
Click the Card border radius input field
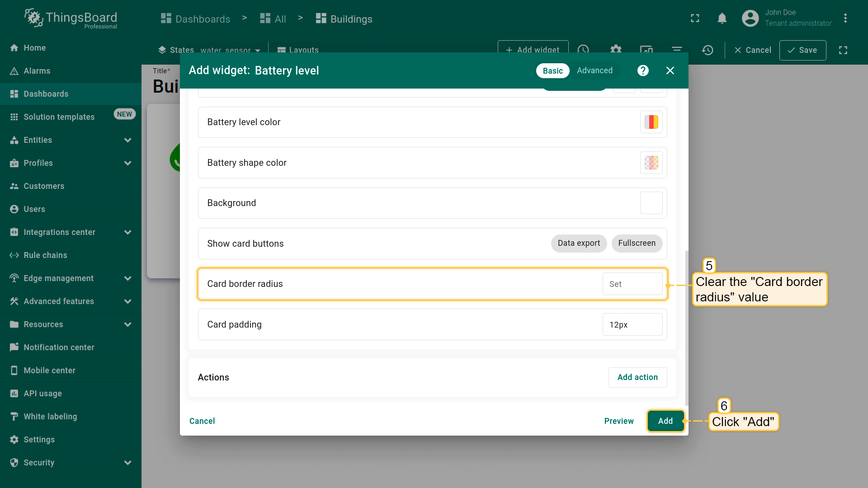[632, 284]
